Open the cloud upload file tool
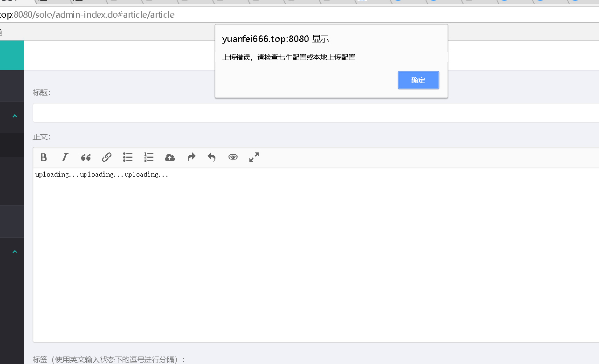Screen dimensions: 599x364 (x=170, y=158)
